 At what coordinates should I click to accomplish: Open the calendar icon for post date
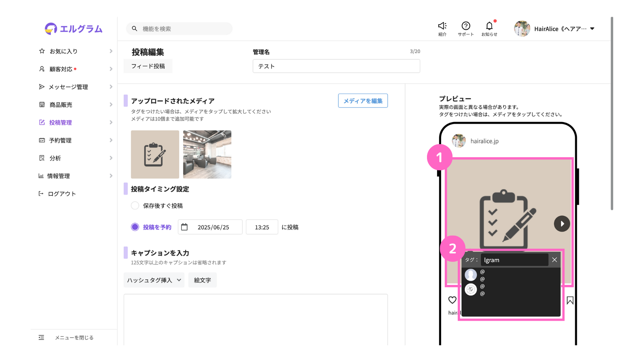184,227
